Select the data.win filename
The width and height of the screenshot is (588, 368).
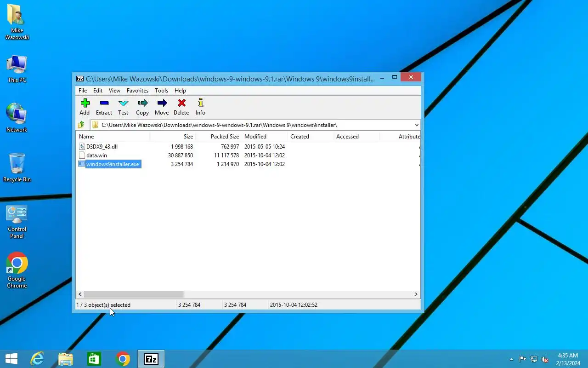click(96, 155)
